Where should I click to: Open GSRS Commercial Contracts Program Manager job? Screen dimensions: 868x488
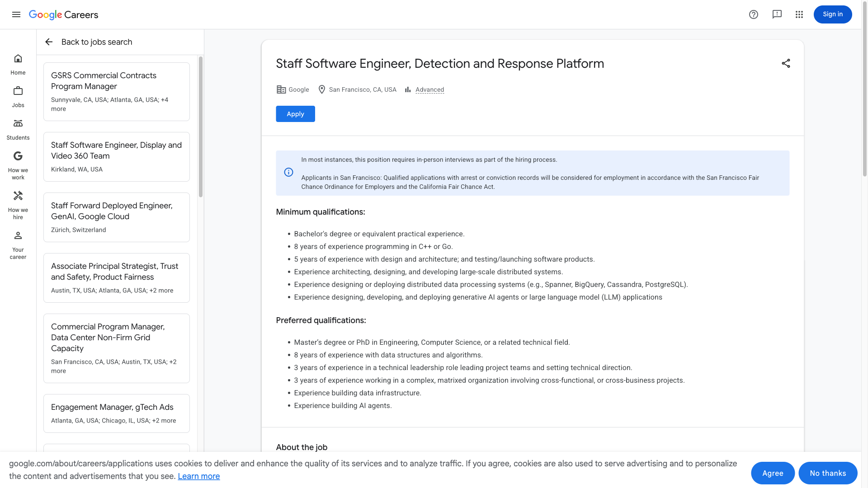coord(117,92)
